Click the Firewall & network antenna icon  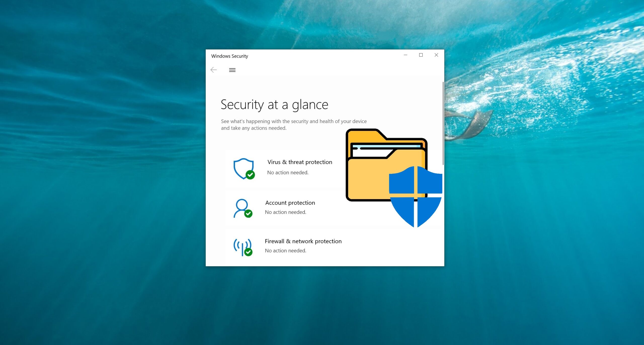click(x=243, y=247)
